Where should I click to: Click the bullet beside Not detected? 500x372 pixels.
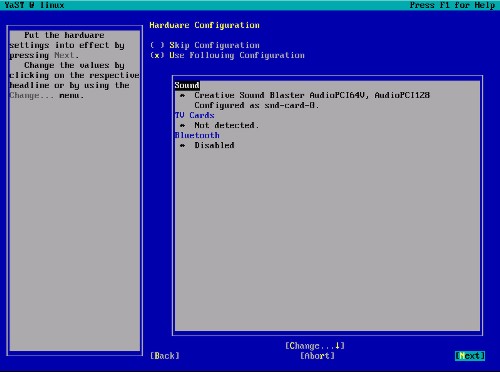(182, 125)
